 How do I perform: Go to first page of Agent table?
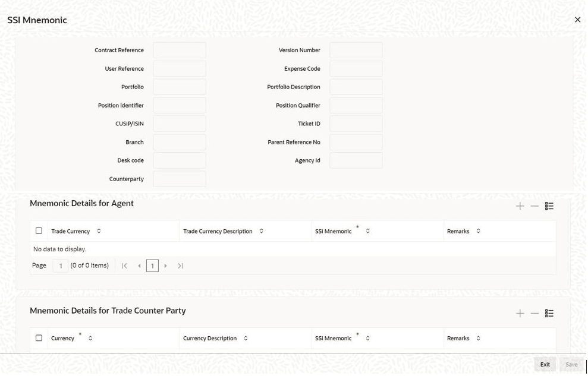click(124, 266)
